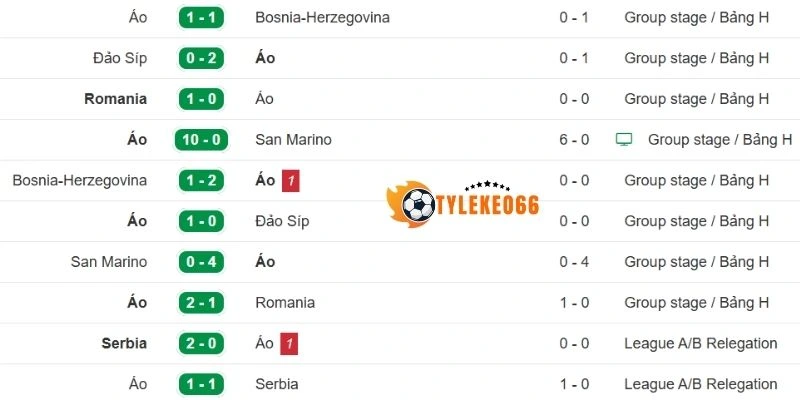Image resolution: width=800 pixels, height=400 pixels.
Task: Open San Marino away team link
Action: click(x=293, y=140)
